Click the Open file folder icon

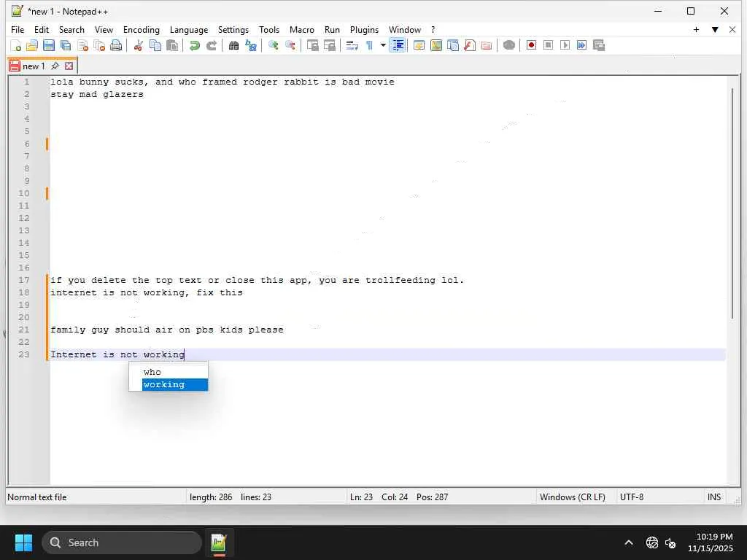[x=32, y=45]
